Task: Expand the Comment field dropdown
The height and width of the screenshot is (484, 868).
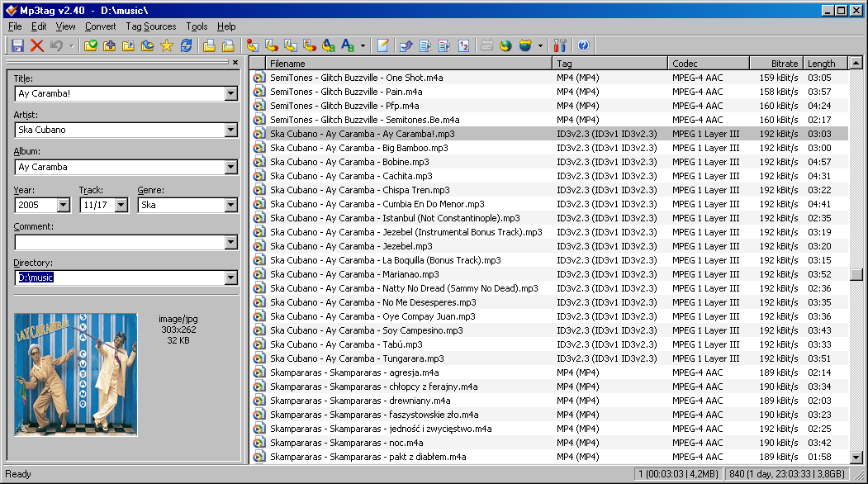Action: click(231, 242)
